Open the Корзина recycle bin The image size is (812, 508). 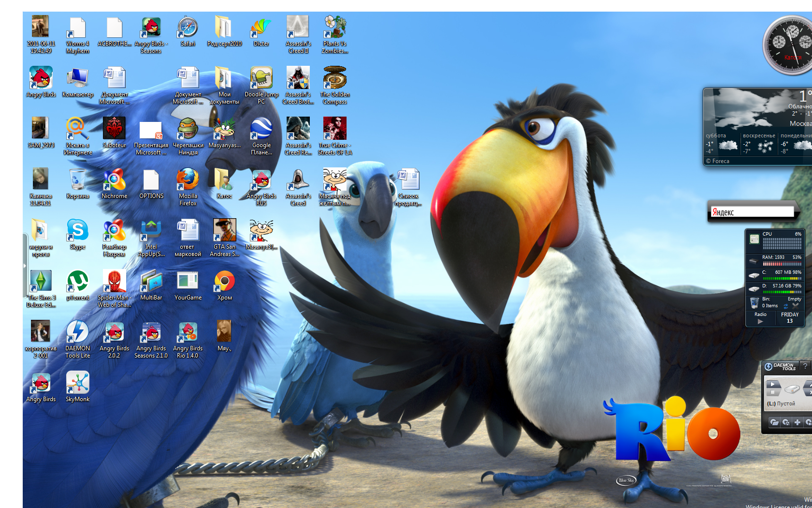tap(77, 183)
